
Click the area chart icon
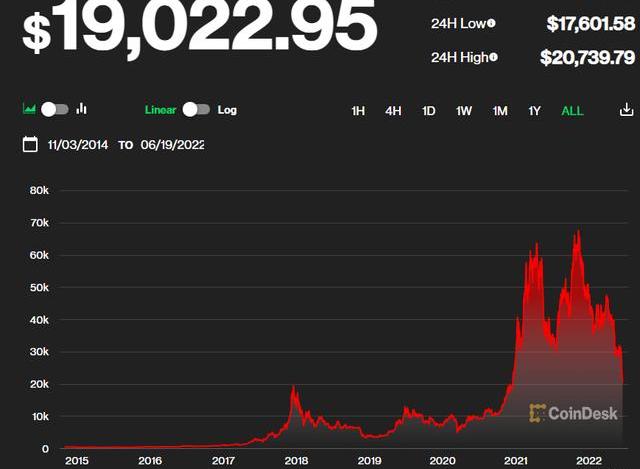[30, 109]
